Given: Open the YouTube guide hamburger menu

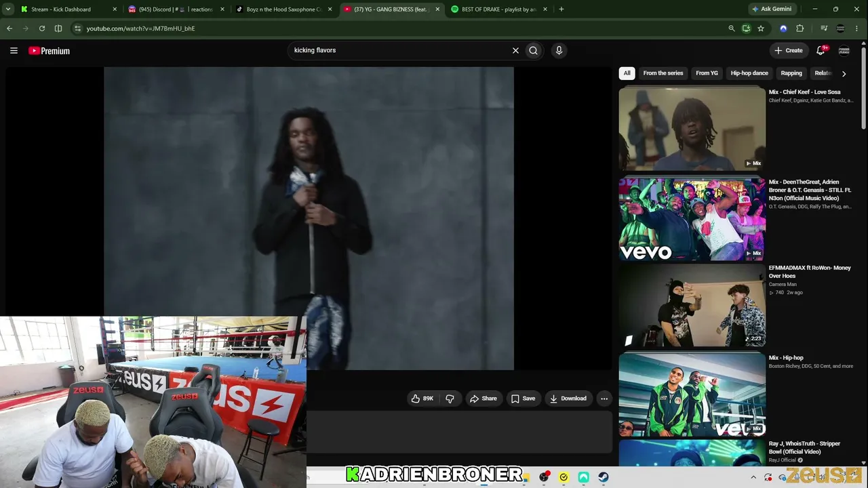Looking at the screenshot, I should tap(14, 51).
